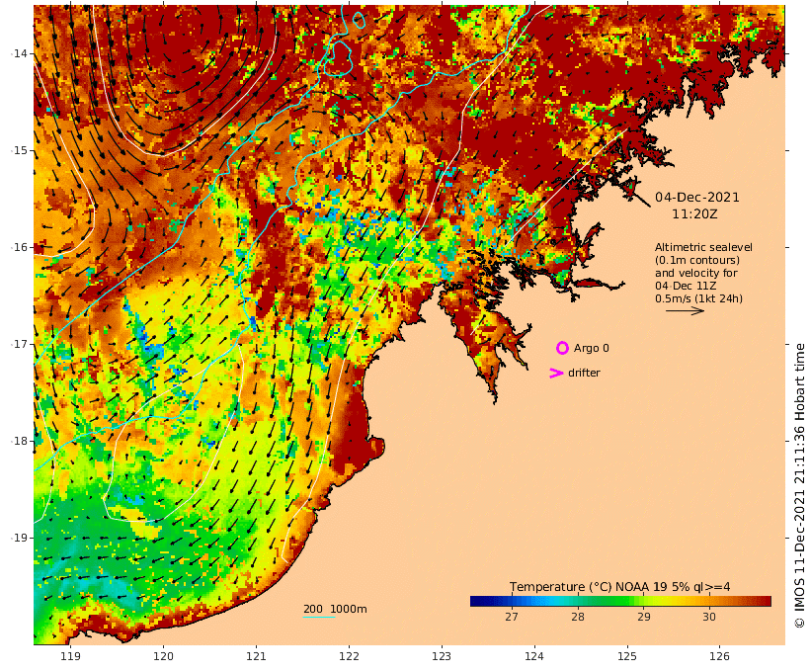Click the 'Altimetric sealevel' text

pos(703,247)
